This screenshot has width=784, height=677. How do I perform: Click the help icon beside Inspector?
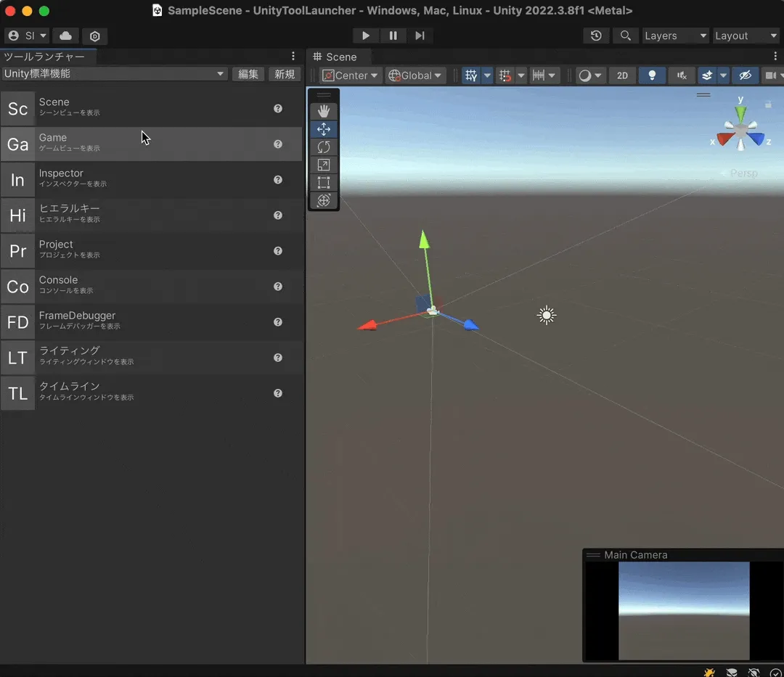277,179
